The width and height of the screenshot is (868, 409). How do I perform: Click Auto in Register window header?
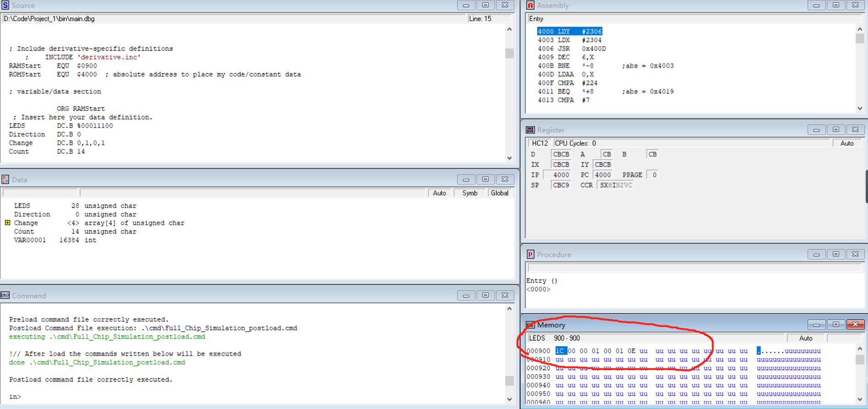[x=847, y=143]
